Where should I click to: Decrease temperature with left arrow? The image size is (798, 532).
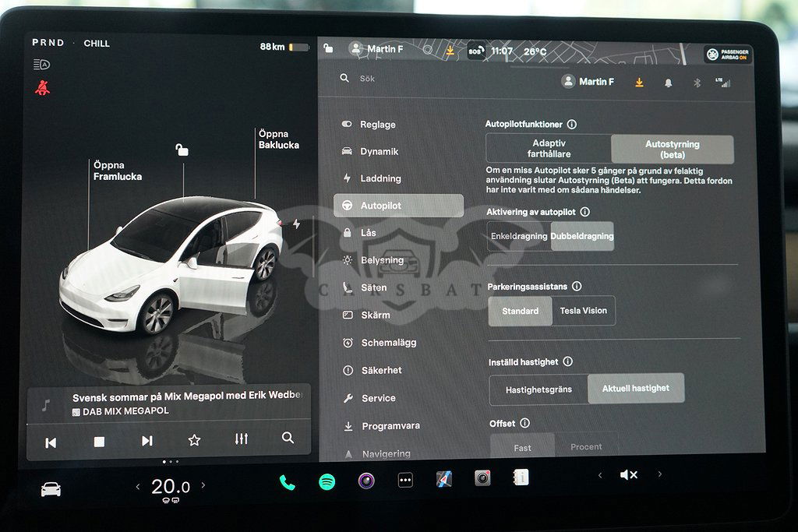[x=138, y=487]
